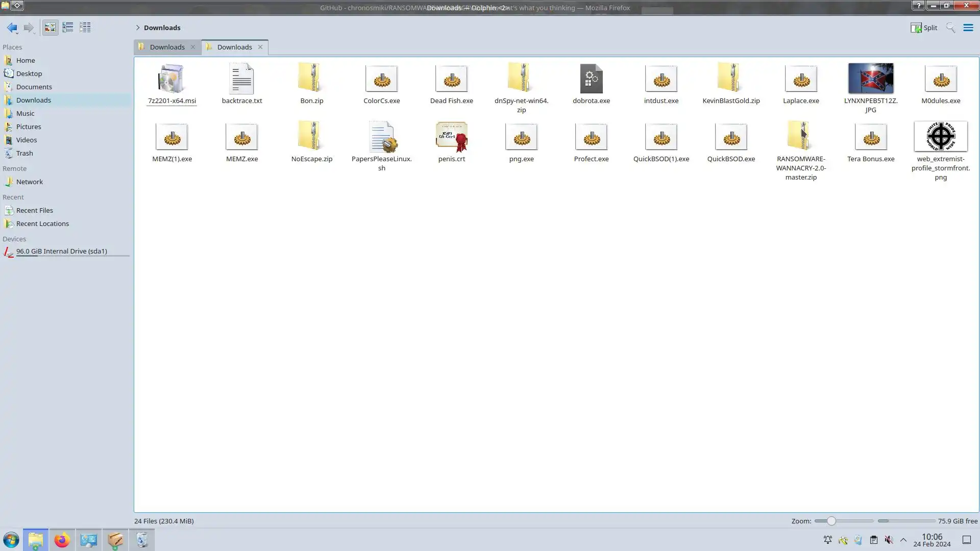Open Trash in Places sidebar
980x551 pixels.
(x=24, y=153)
